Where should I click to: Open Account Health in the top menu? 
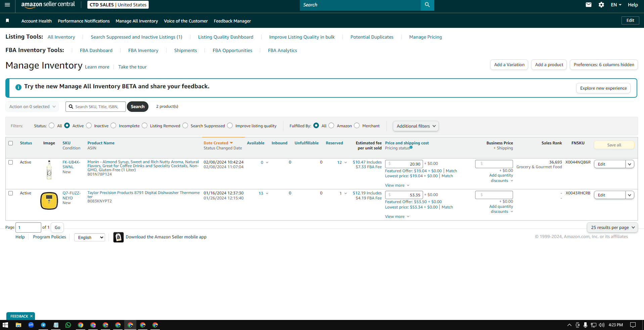[x=37, y=21]
